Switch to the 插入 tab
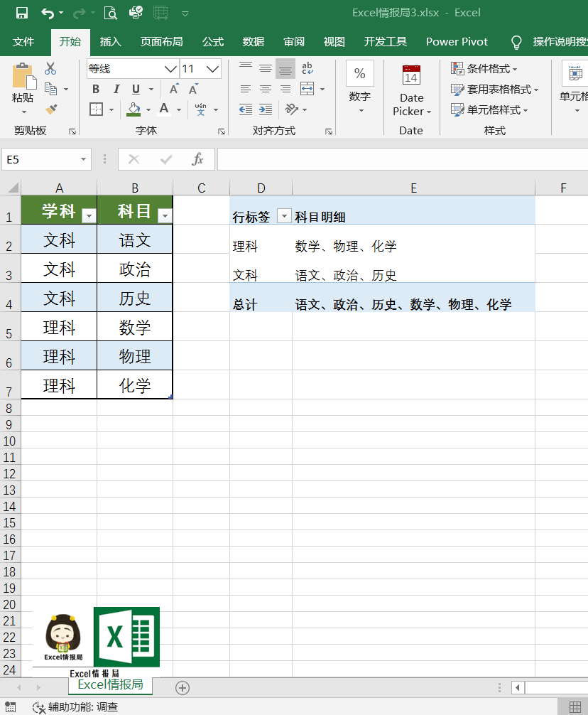The width and height of the screenshot is (588, 715). click(110, 42)
